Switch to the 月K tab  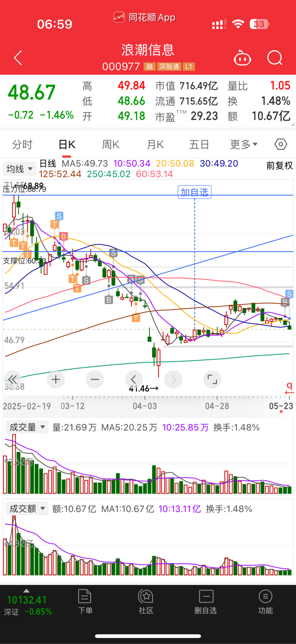156,145
